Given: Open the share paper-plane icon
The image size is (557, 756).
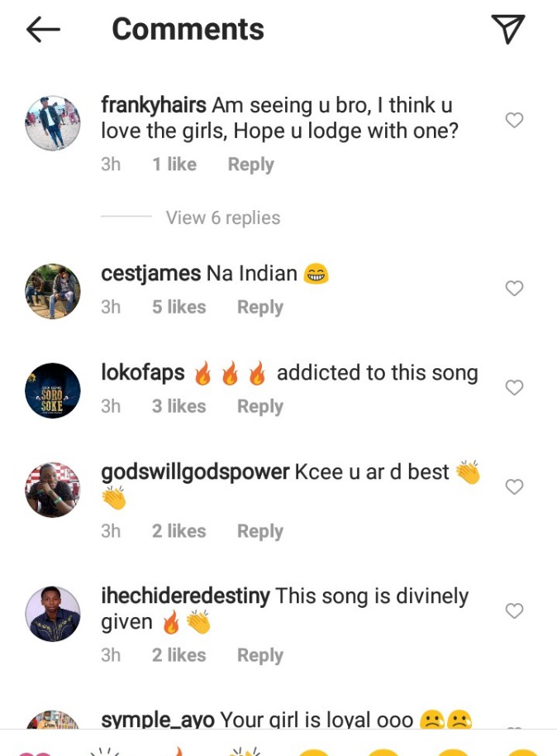Looking at the screenshot, I should pyautogui.click(x=508, y=29).
